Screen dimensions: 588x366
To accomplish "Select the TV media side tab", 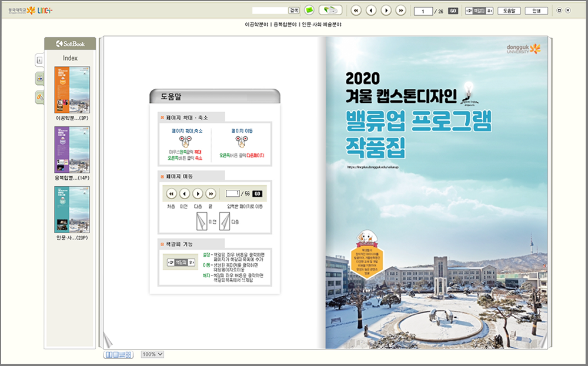I will (40, 78).
